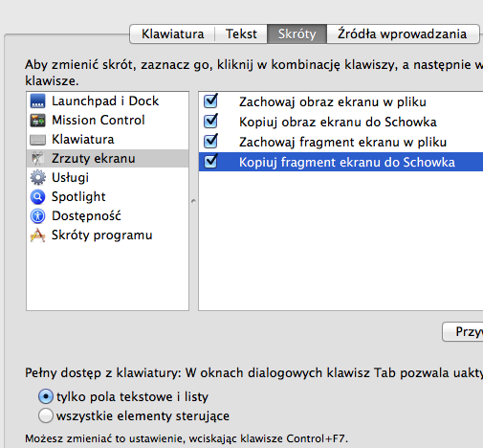Select the Dostępność accessibility icon

point(37,216)
